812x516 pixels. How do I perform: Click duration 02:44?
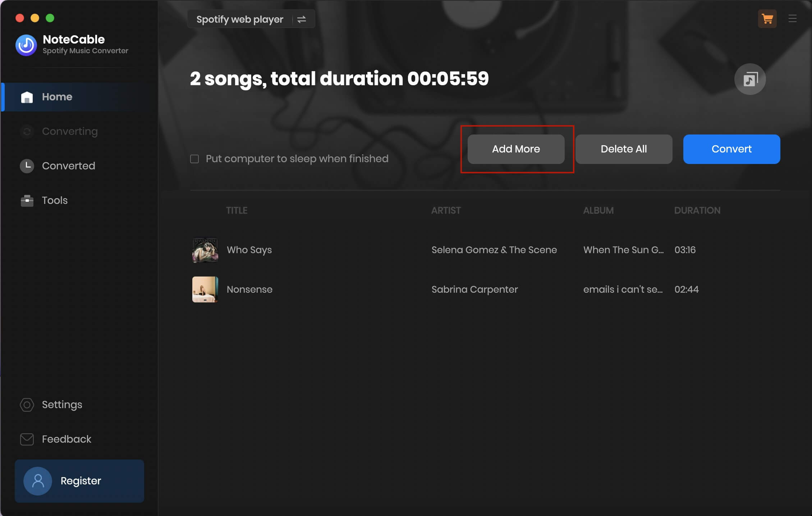click(x=687, y=289)
